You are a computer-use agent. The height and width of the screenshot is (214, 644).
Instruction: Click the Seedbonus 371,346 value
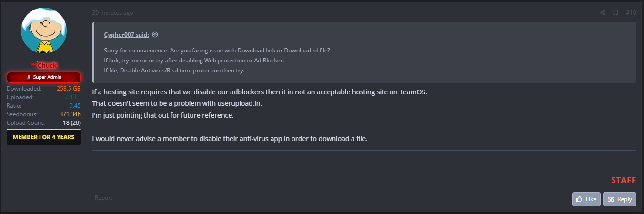70,114
